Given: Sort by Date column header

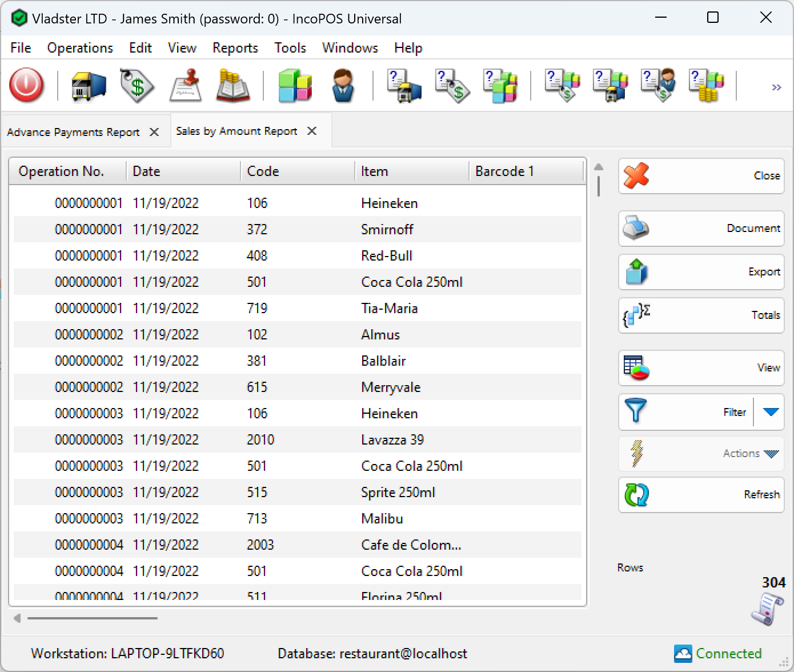Looking at the screenshot, I should [x=183, y=171].
